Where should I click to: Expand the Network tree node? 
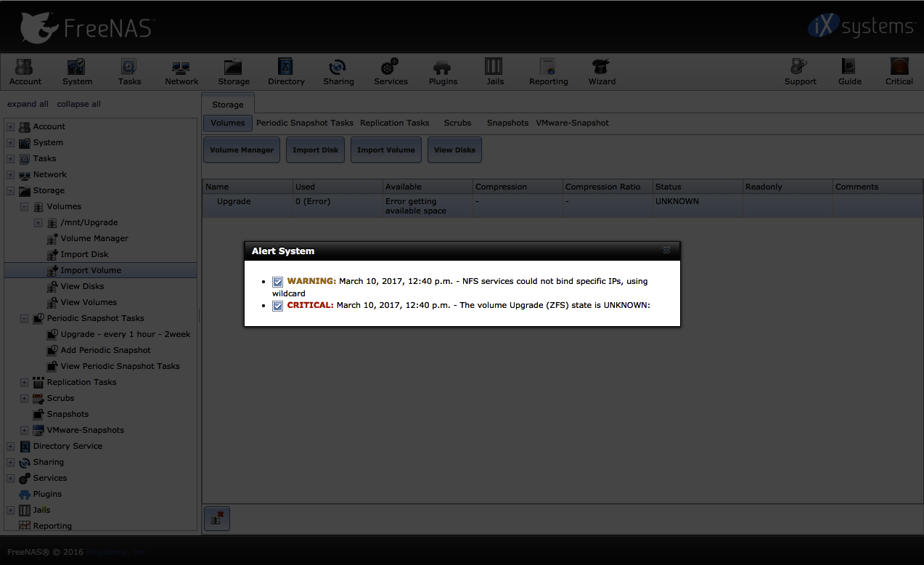click(x=10, y=174)
